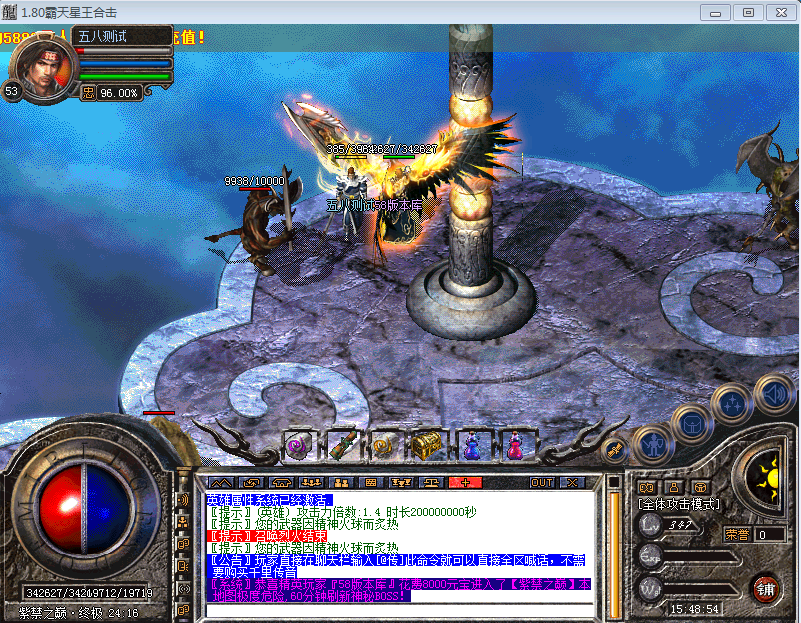The image size is (801, 623).
Task: Click the purple 紫禁之巅 system message
Action: point(398,590)
